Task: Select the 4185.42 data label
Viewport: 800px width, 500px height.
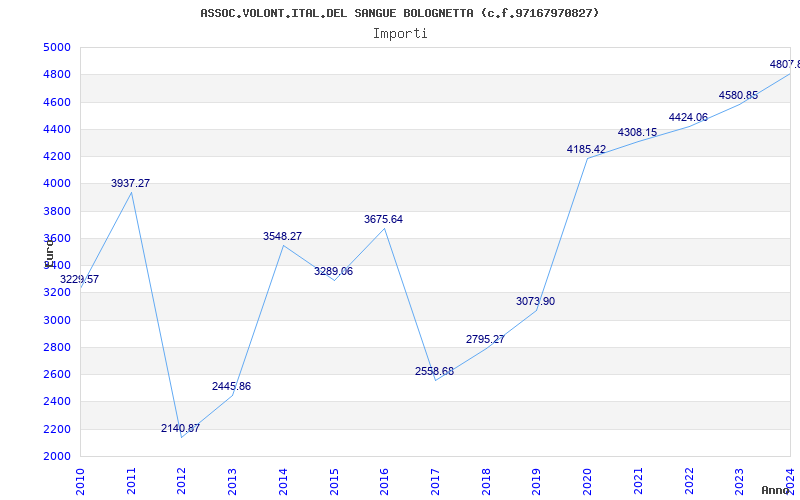Action: 587,149
